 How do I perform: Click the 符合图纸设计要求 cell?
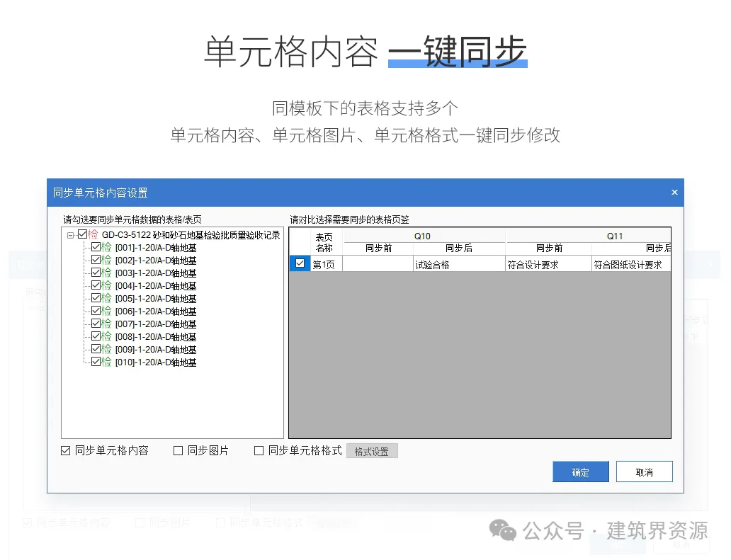pyautogui.click(x=631, y=264)
